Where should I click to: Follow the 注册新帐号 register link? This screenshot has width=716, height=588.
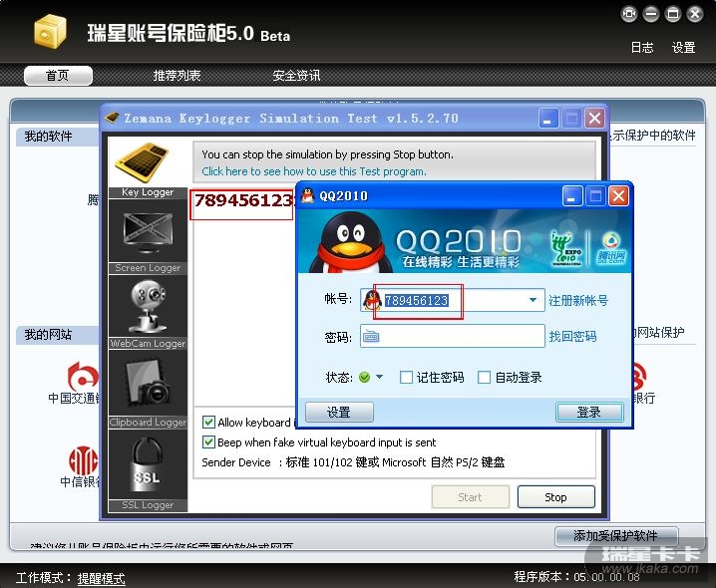(578, 300)
